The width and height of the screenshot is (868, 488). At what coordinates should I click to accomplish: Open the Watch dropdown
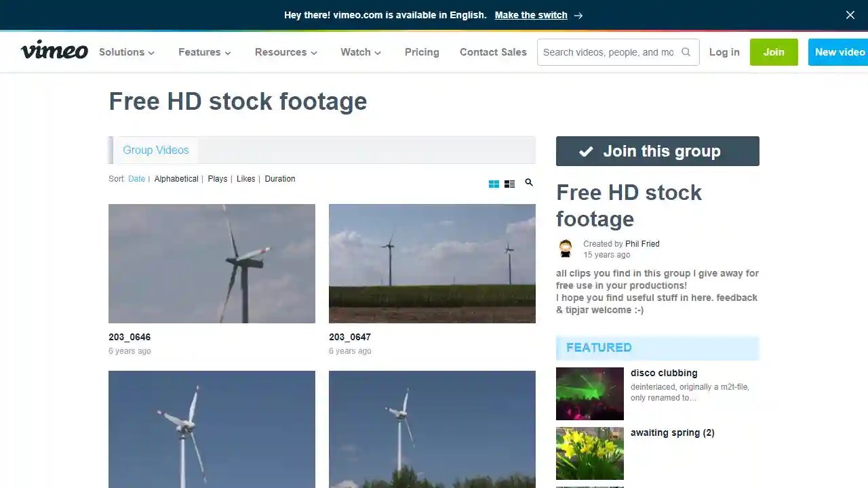coord(360,52)
